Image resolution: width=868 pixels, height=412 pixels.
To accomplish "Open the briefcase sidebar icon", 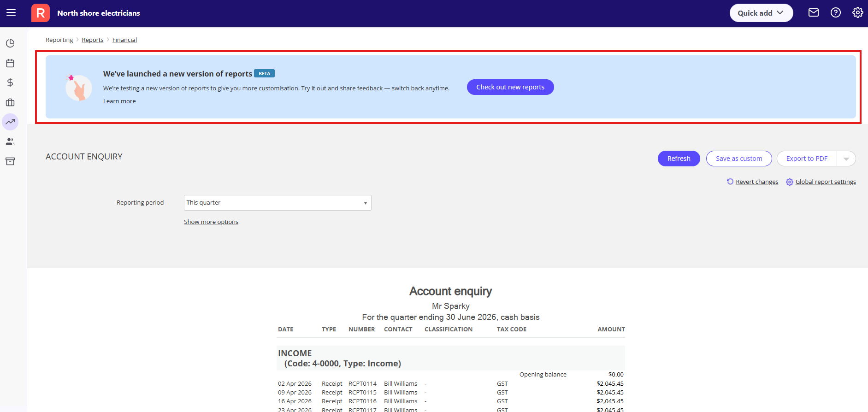I will pyautogui.click(x=10, y=102).
